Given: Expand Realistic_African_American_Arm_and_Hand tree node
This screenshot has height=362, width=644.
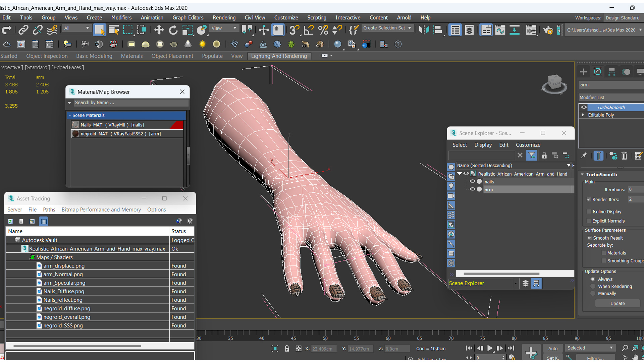Looking at the screenshot, I should [459, 173].
